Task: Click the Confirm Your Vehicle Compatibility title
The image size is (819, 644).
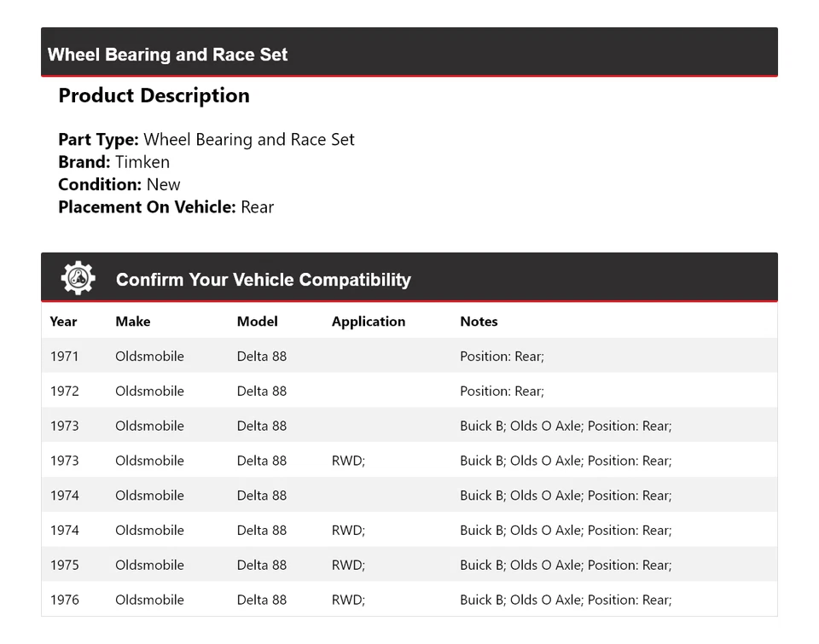Action: click(x=263, y=280)
